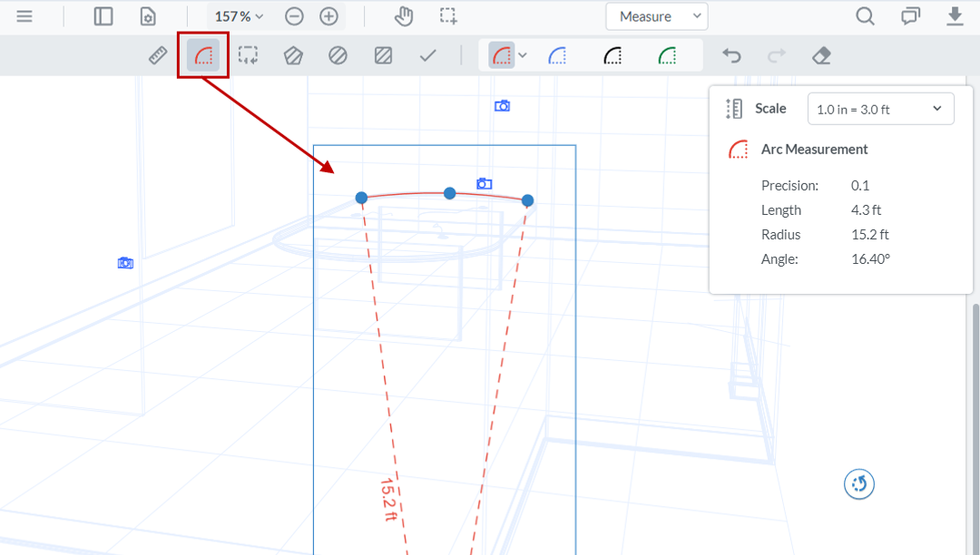This screenshot has height=555, width=980.
Task: Select the green arc style preset
Action: click(668, 54)
